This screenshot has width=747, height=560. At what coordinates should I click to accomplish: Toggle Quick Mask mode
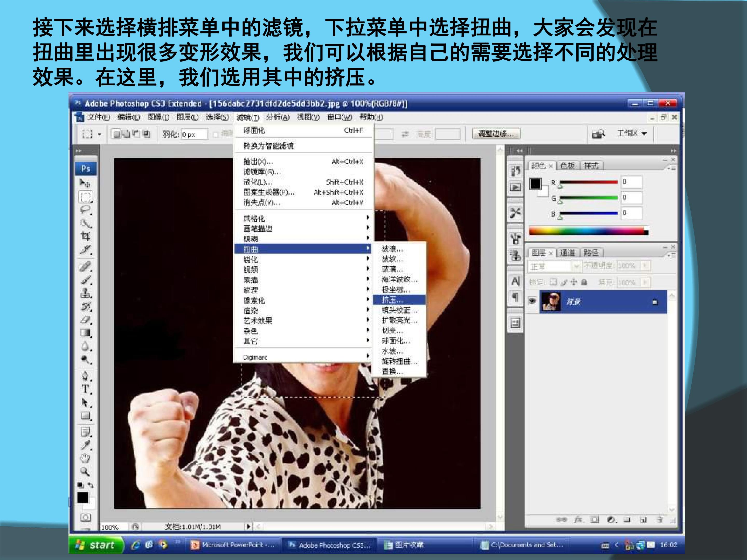tap(85, 517)
